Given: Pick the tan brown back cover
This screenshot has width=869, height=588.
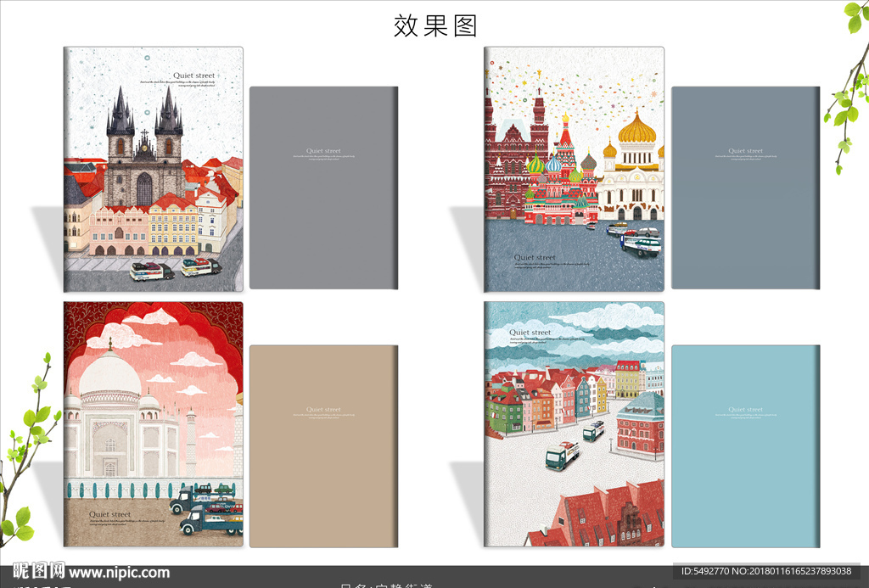Looking at the screenshot, I should point(323,445).
